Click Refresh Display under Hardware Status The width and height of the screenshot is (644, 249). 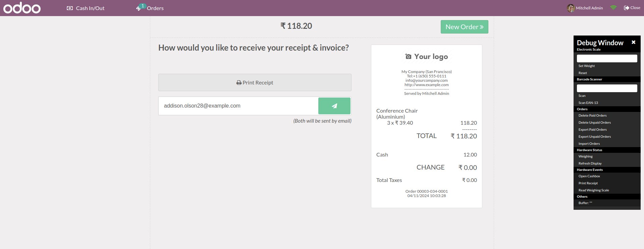pos(590,164)
